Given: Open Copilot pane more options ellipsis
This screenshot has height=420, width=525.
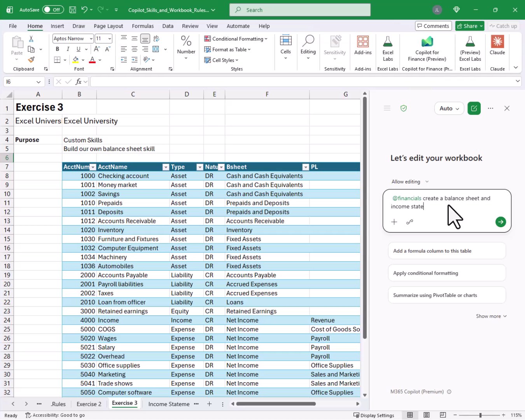Looking at the screenshot, I should pyautogui.click(x=490, y=108).
